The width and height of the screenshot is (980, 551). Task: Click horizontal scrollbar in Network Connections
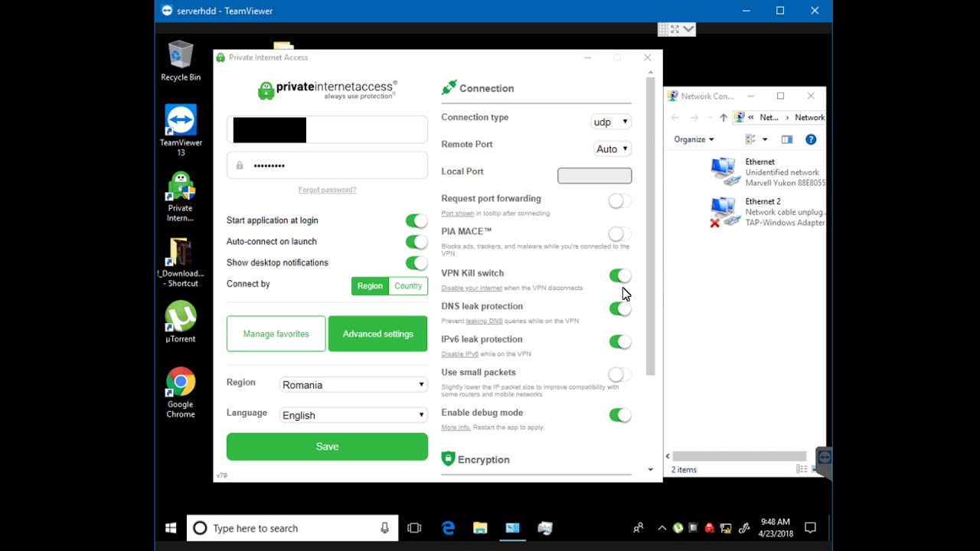tap(739, 456)
